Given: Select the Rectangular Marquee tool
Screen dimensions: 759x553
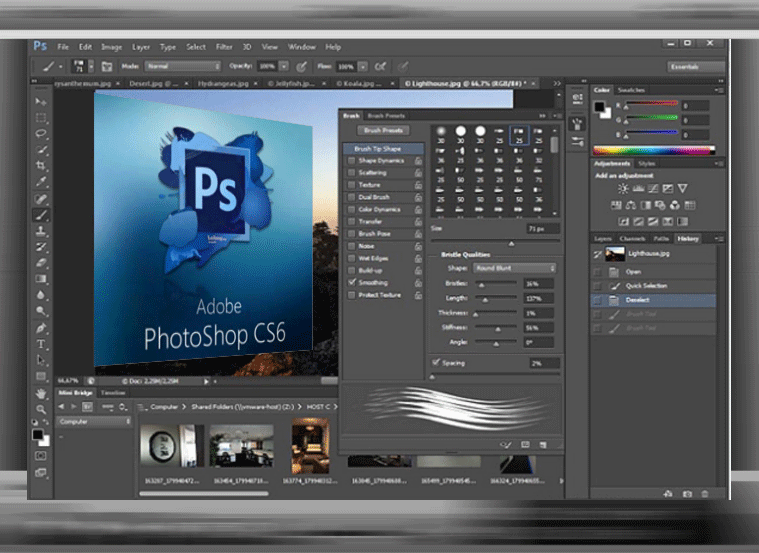Looking at the screenshot, I should (41, 118).
